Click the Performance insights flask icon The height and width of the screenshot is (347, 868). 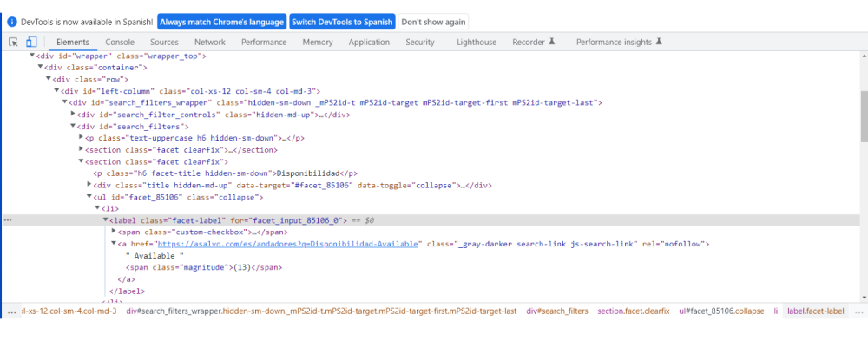pyautogui.click(x=658, y=42)
